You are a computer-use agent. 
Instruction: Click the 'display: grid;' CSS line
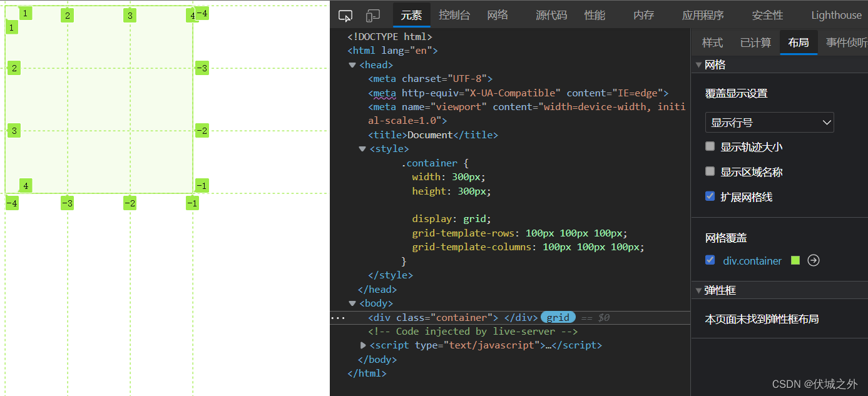coord(452,219)
